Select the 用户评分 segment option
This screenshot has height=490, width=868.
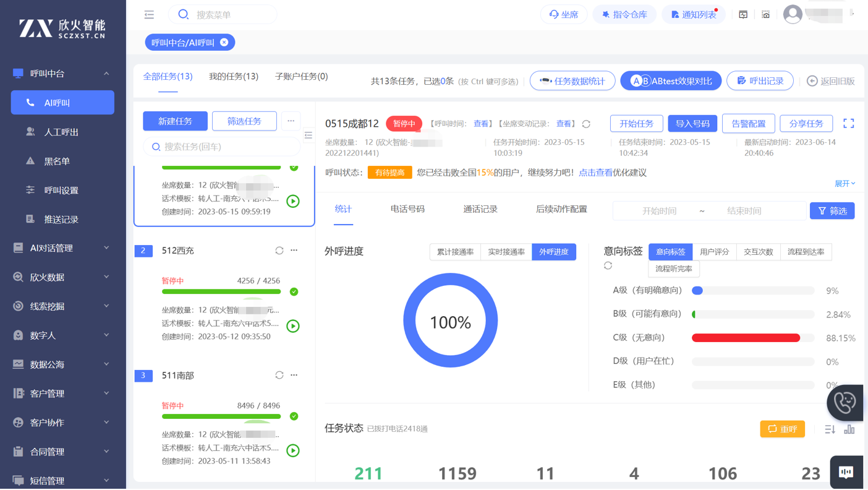point(714,252)
